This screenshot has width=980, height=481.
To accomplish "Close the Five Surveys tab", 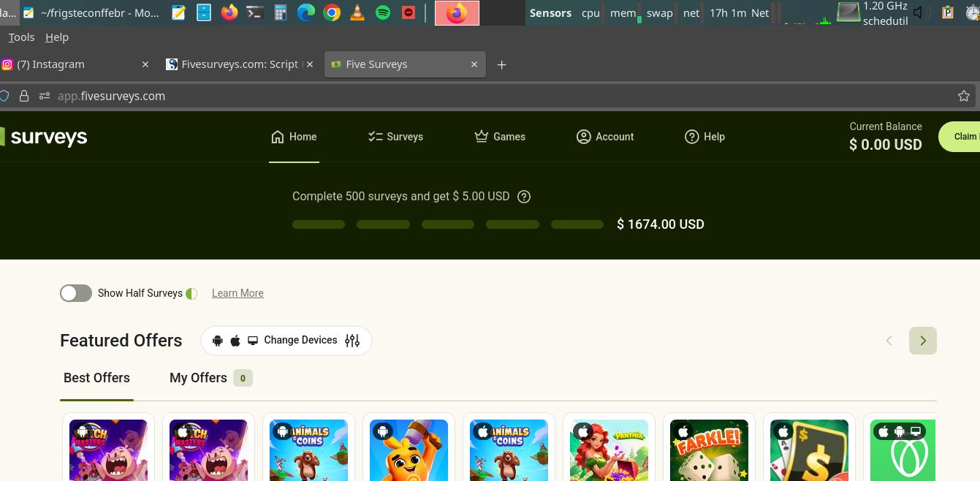I will (474, 64).
